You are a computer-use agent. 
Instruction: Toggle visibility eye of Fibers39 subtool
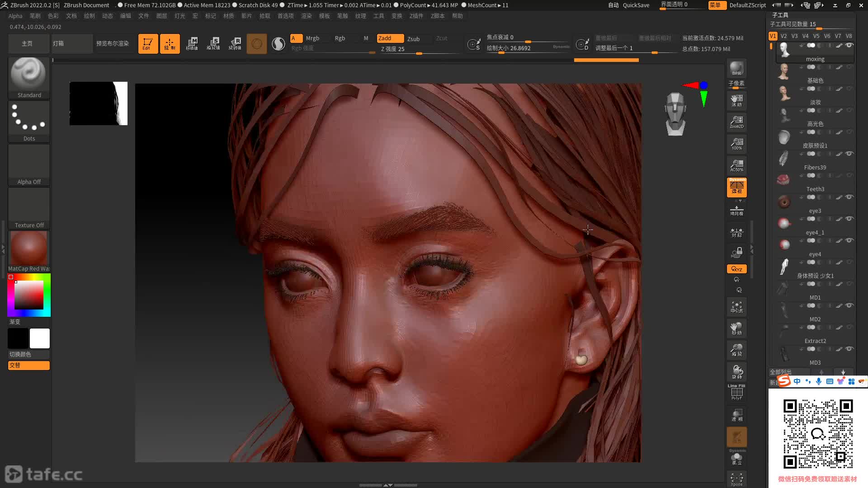coord(849,154)
